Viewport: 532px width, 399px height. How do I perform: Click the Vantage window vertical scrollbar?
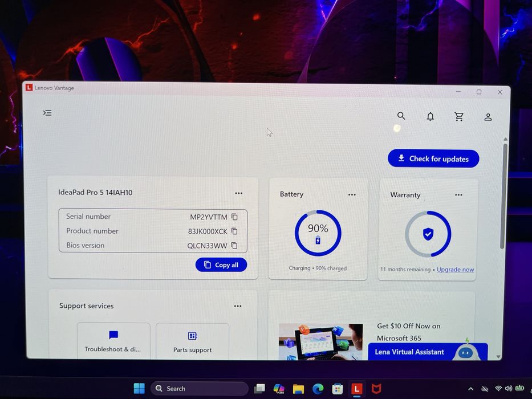pyautogui.click(x=505, y=196)
